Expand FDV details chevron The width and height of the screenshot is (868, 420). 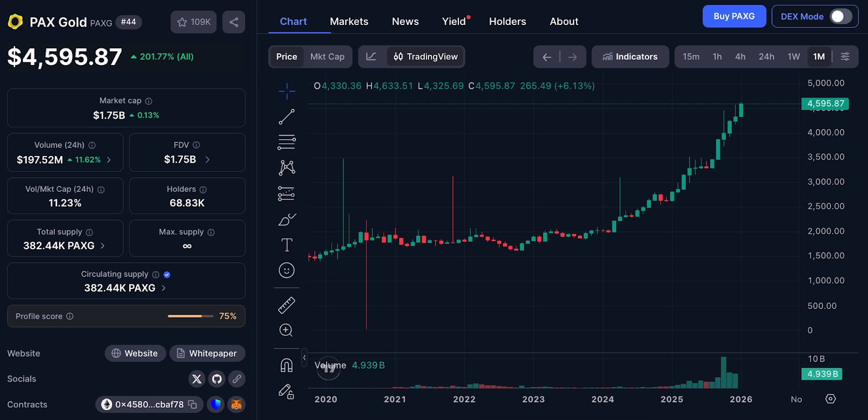pyautogui.click(x=207, y=159)
